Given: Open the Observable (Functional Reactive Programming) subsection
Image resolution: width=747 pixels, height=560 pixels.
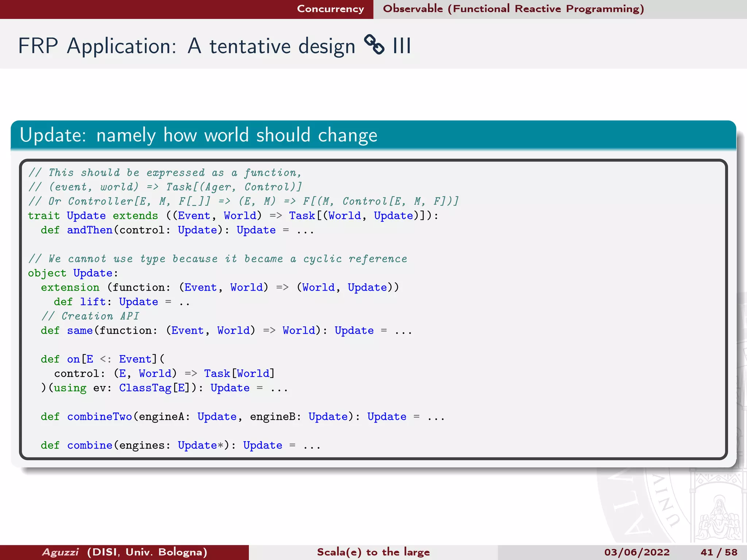Looking at the screenshot, I should click(x=514, y=9).
